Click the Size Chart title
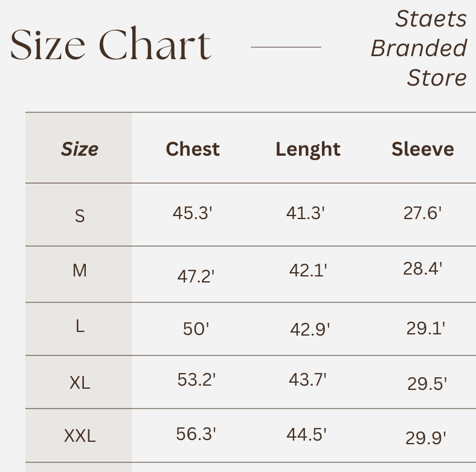Viewport: 476px width, 472px height. pyautogui.click(x=111, y=45)
